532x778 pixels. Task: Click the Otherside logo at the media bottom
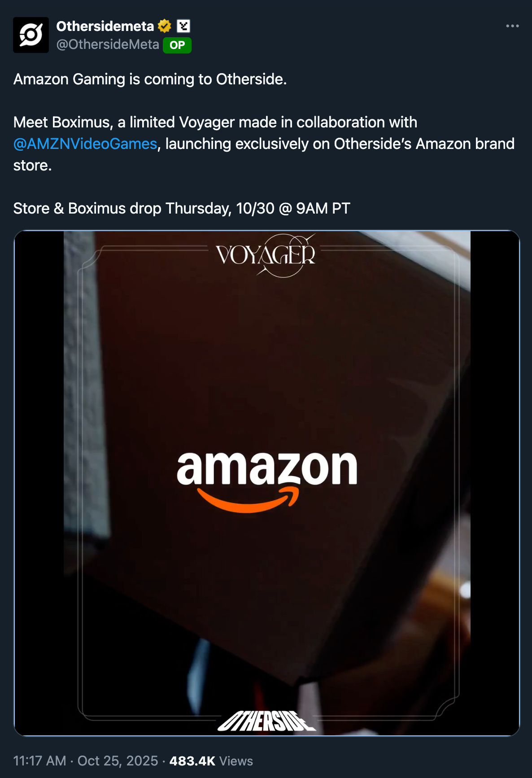266,721
